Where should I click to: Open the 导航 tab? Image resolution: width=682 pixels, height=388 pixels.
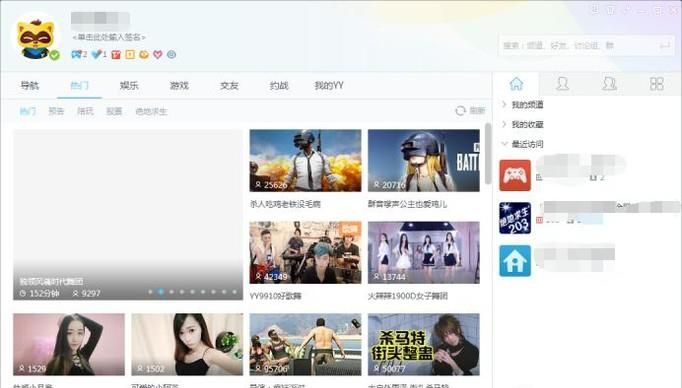30,86
